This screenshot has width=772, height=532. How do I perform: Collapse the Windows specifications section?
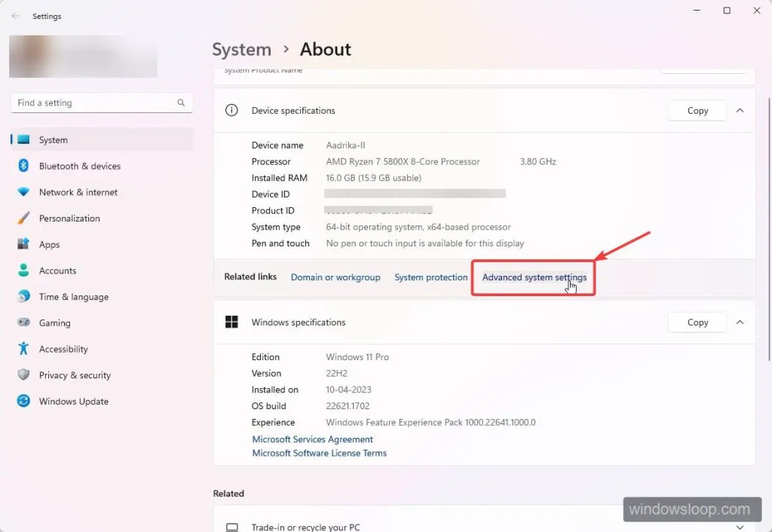tap(740, 323)
